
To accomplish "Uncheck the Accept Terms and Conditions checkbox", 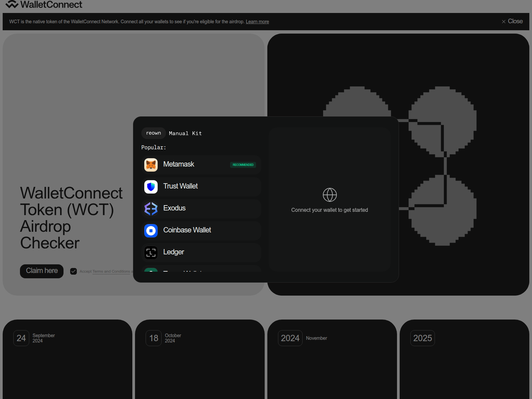I will (73, 271).
